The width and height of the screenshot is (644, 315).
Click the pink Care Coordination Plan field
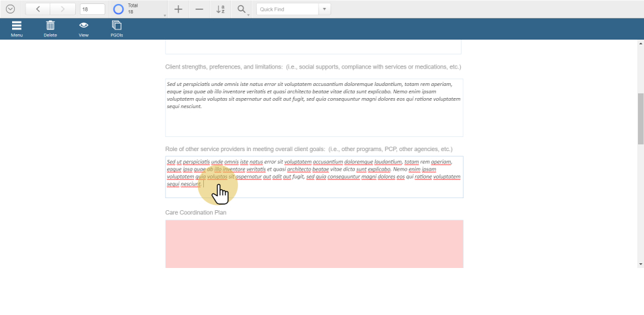click(x=314, y=244)
